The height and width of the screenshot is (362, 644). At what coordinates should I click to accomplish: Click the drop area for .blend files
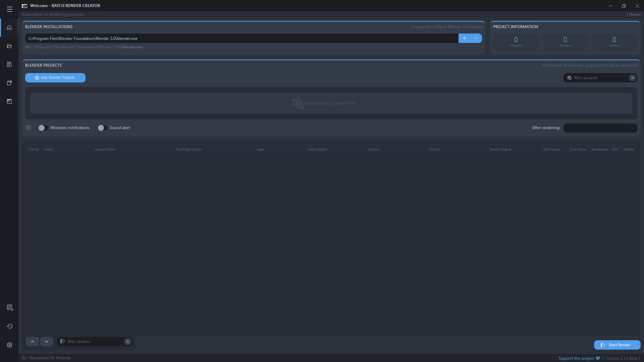(331, 103)
